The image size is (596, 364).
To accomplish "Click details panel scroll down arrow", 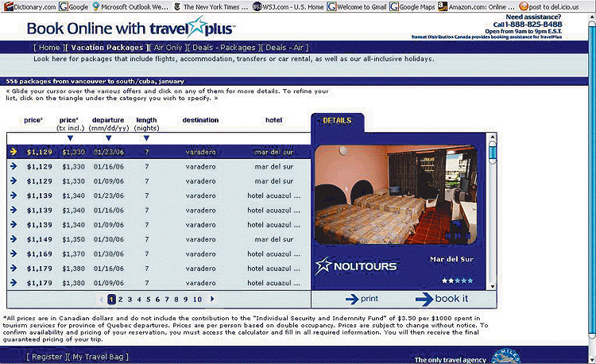I will click(492, 286).
